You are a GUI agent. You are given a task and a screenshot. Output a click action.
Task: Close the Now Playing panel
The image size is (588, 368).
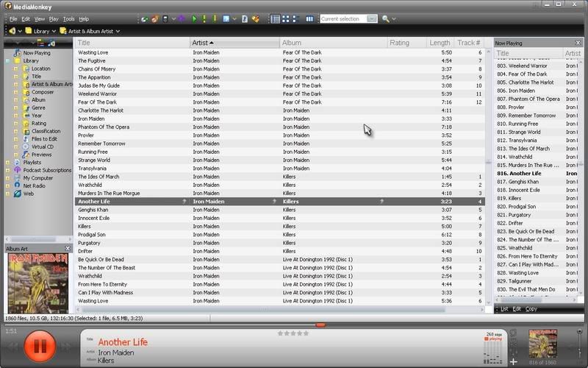pyautogui.click(x=578, y=43)
